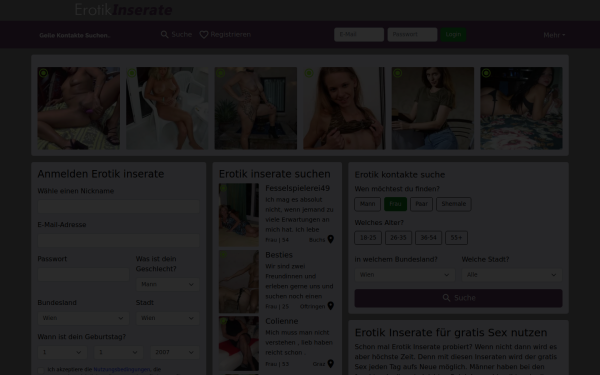Open Colienne profile thumbnail
600x375 pixels.
pyautogui.click(x=239, y=344)
